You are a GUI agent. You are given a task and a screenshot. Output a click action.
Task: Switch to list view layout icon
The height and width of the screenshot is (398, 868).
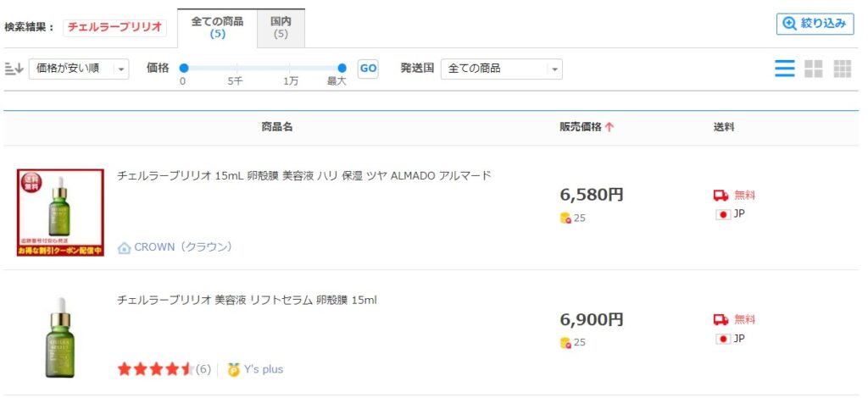pos(784,69)
